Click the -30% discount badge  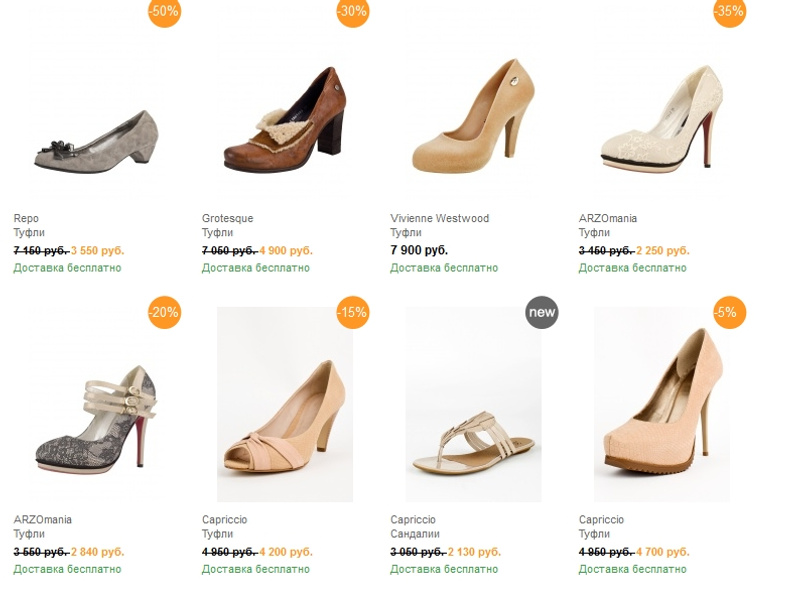pos(352,12)
